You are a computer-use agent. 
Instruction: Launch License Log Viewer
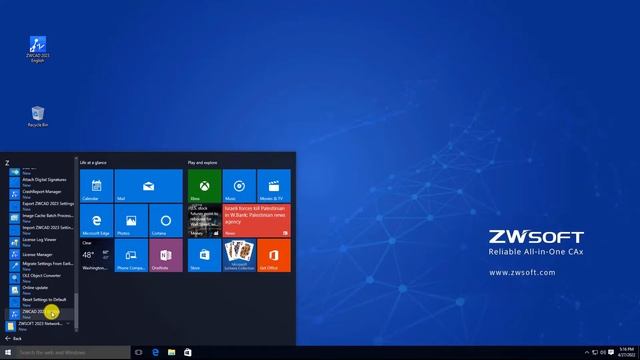click(41, 242)
